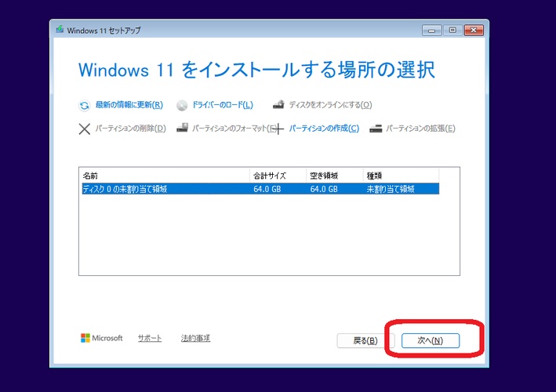
Task: Click the refresh arrows icon
Action: 84,105
